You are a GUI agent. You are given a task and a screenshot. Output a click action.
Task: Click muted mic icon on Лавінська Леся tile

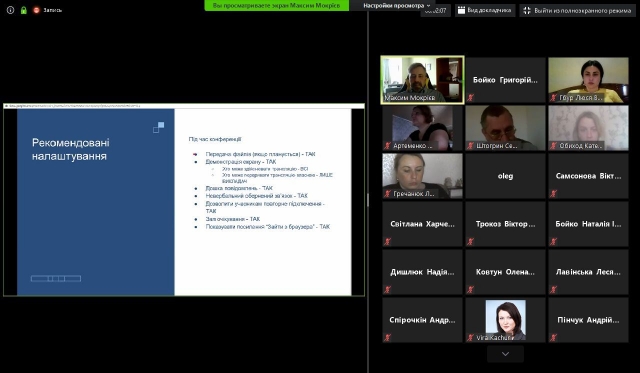(553, 289)
